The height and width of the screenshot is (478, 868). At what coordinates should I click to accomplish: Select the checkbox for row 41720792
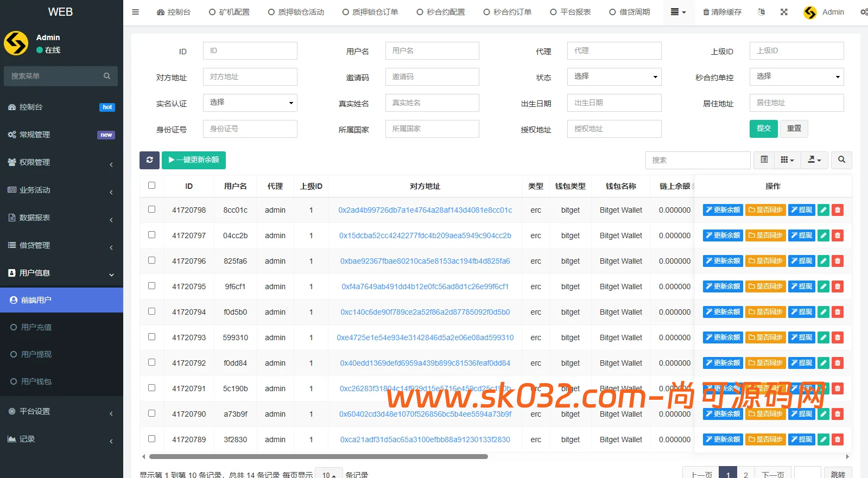click(x=152, y=362)
